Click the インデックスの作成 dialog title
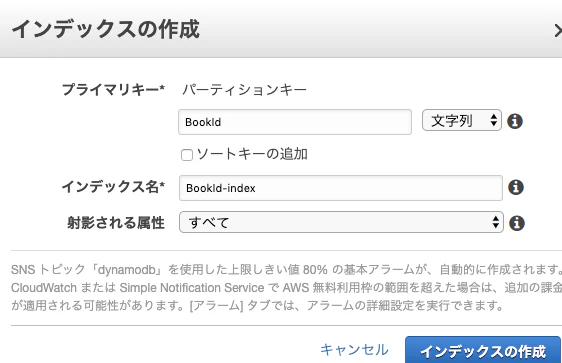Image resolution: width=562 pixels, height=363 pixels. 106,29
